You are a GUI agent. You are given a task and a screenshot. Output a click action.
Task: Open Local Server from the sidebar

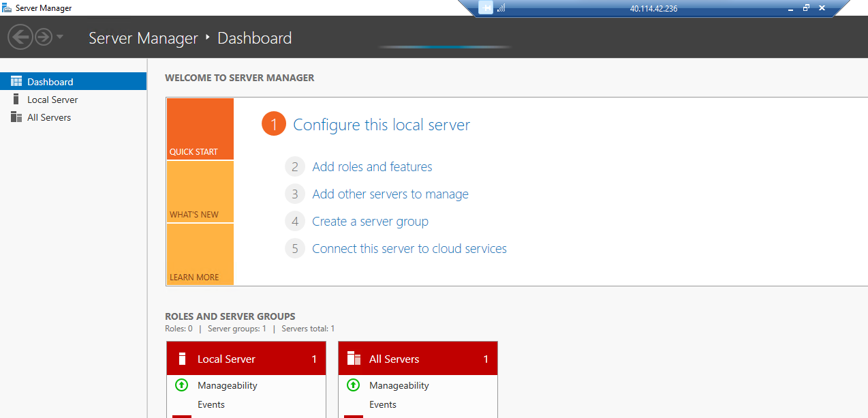point(52,100)
